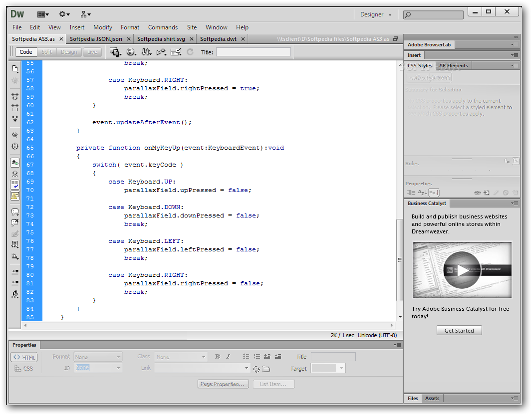The width and height of the screenshot is (532, 415).
Task: Click the search field in the application bar
Action: (x=433, y=14)
